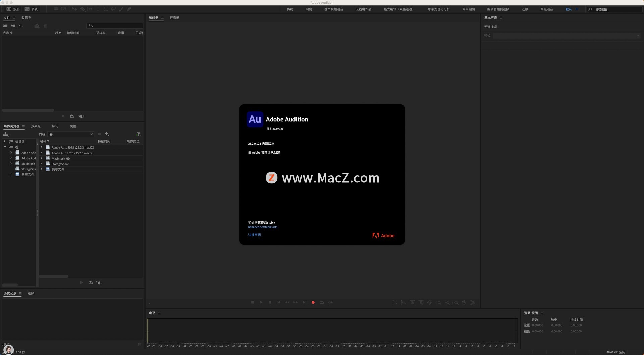This screenshot has width=644, height=355.
Task: Toggle loop playback in Media Browser preview
Action: [90, 283]
